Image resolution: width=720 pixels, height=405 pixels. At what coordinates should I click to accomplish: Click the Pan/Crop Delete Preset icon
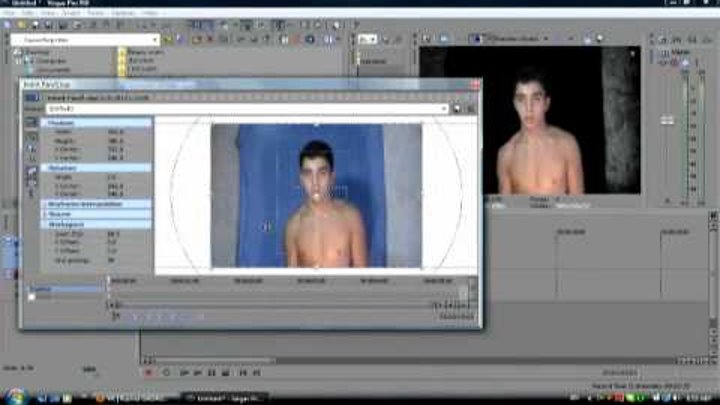(x=471, y=109)
